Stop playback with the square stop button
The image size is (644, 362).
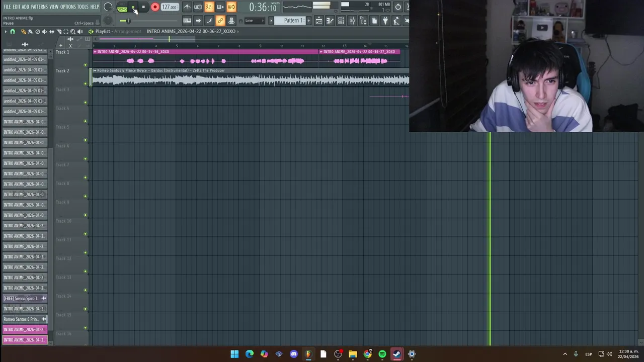[143, 7]
